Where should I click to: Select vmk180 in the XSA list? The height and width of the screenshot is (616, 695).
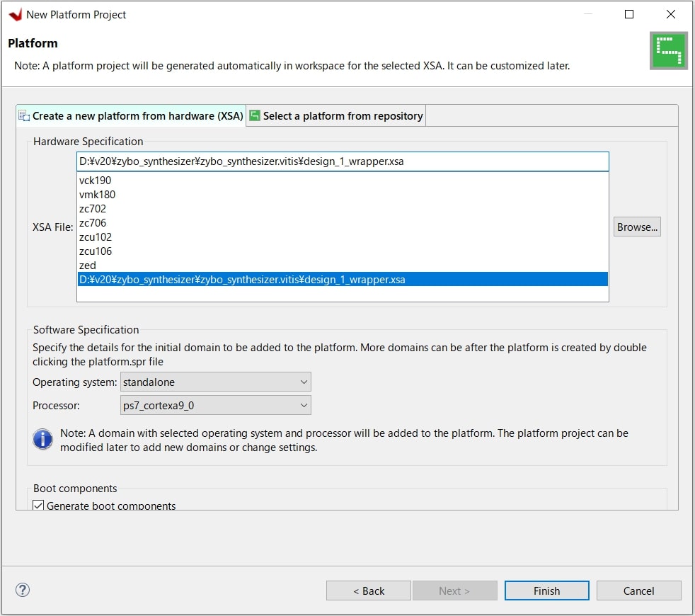pos(343,195)
